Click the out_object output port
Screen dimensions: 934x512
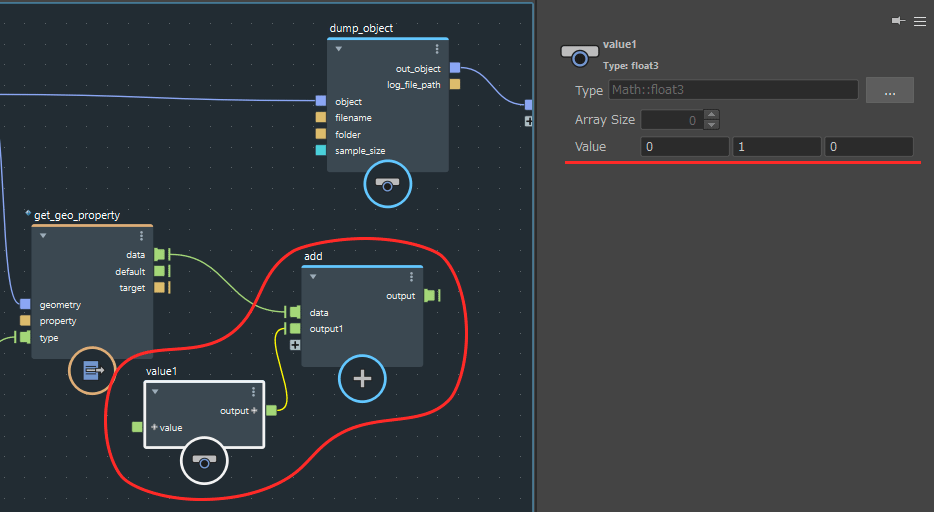(x=454, y=68)
